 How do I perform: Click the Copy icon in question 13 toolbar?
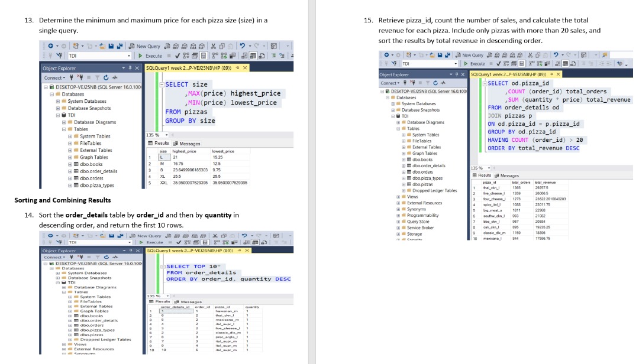[222, 46]
